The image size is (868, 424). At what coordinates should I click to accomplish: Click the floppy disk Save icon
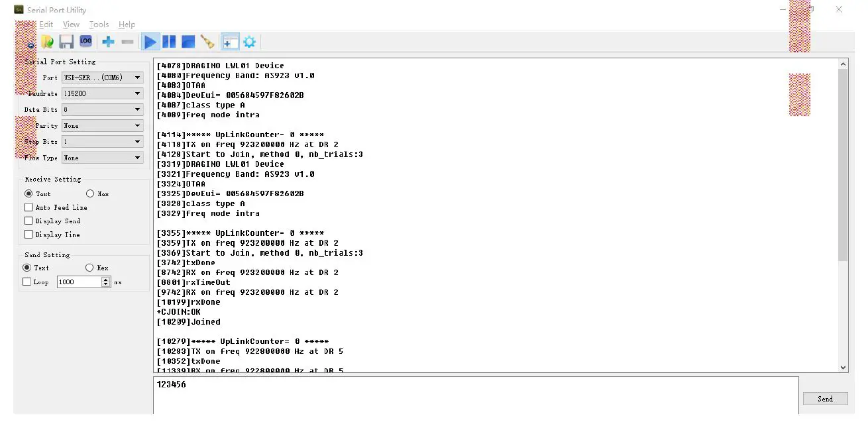(x=66, y=42)
